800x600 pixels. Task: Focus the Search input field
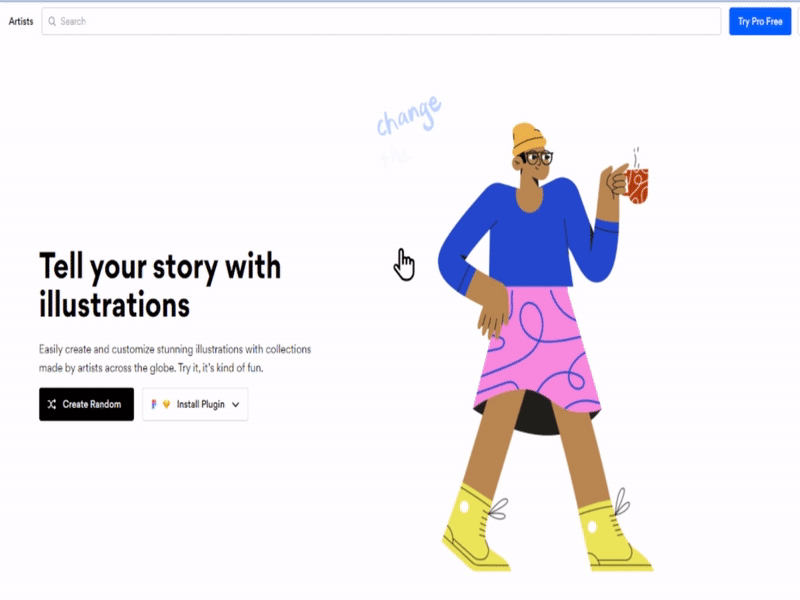point(381,21)
